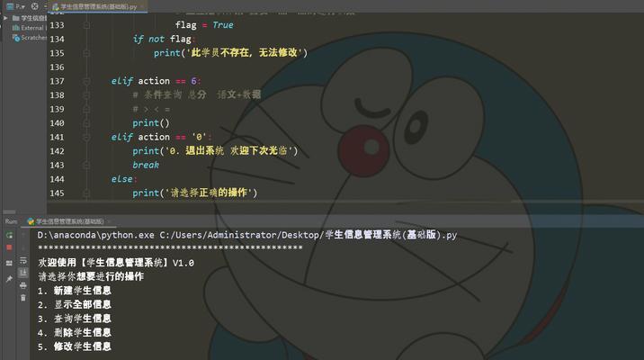Click line number 134 in gutter
Viewport: 644px width, 360px height.
57,39
